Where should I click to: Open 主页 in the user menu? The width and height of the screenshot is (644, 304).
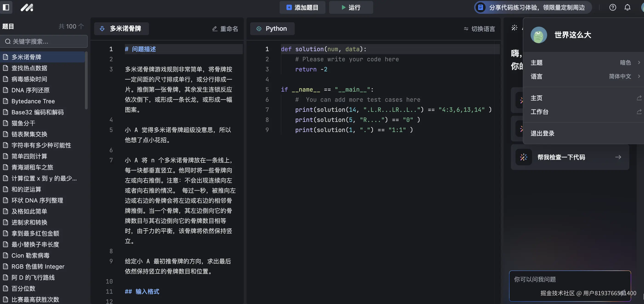[x=537, y=98]
